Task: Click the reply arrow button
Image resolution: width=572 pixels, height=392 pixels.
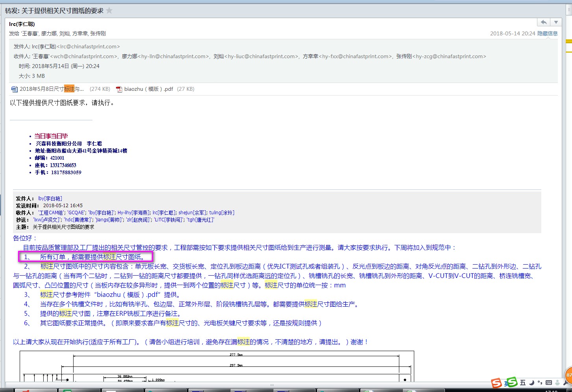Action: (x=544, y=22)
